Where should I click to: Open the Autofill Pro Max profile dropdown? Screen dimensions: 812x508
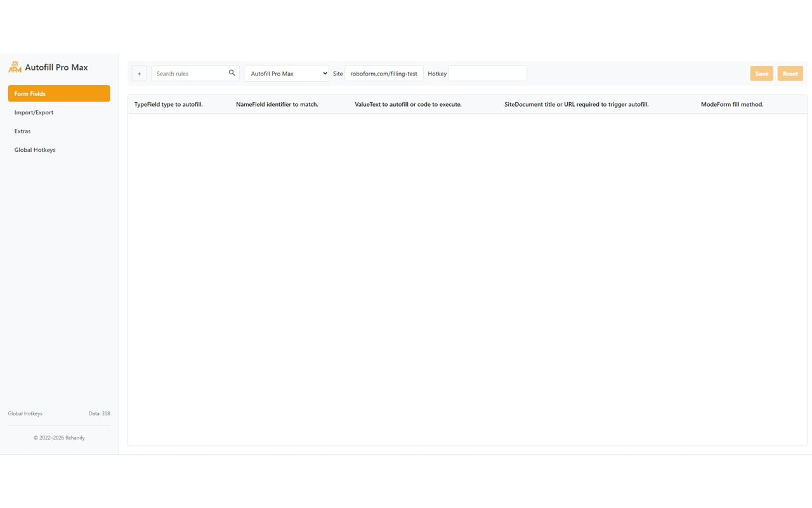click(x=287, y=74)
